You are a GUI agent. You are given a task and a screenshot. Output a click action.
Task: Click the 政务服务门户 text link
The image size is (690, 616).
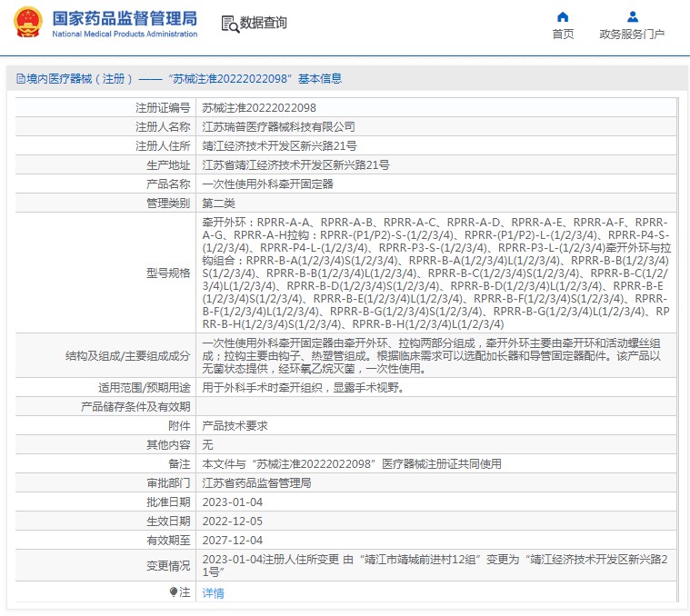click(x=632, y=34)
